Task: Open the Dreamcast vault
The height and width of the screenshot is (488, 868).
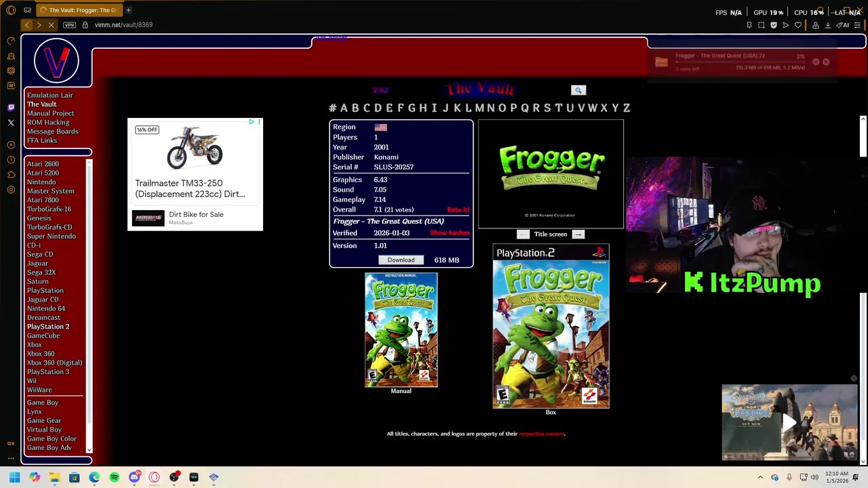Action: (43, 317)
